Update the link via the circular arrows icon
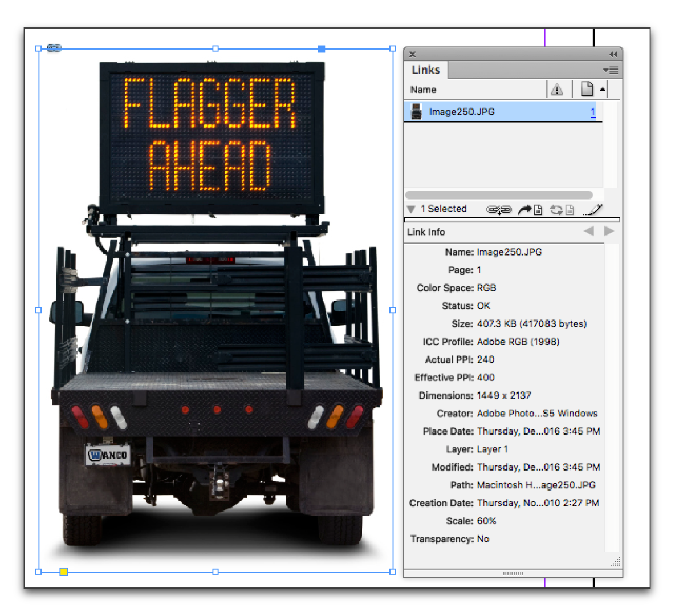The width and height of the screenshot is (675, 616). point(561,210)
